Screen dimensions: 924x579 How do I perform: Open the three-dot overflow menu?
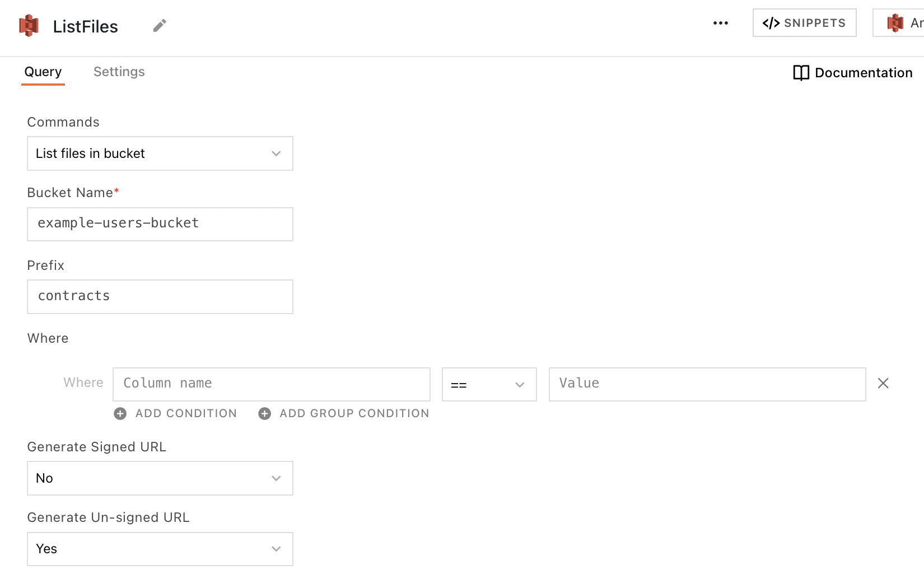(720, 23)
